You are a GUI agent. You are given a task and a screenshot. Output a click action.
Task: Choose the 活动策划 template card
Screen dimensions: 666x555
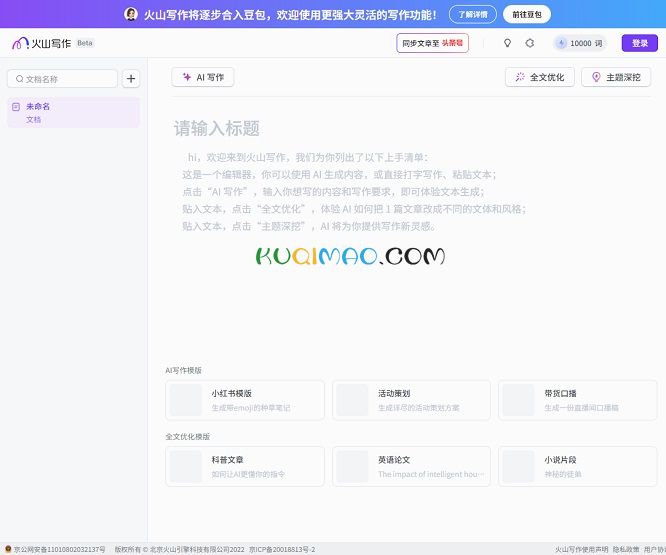(412, 400)
